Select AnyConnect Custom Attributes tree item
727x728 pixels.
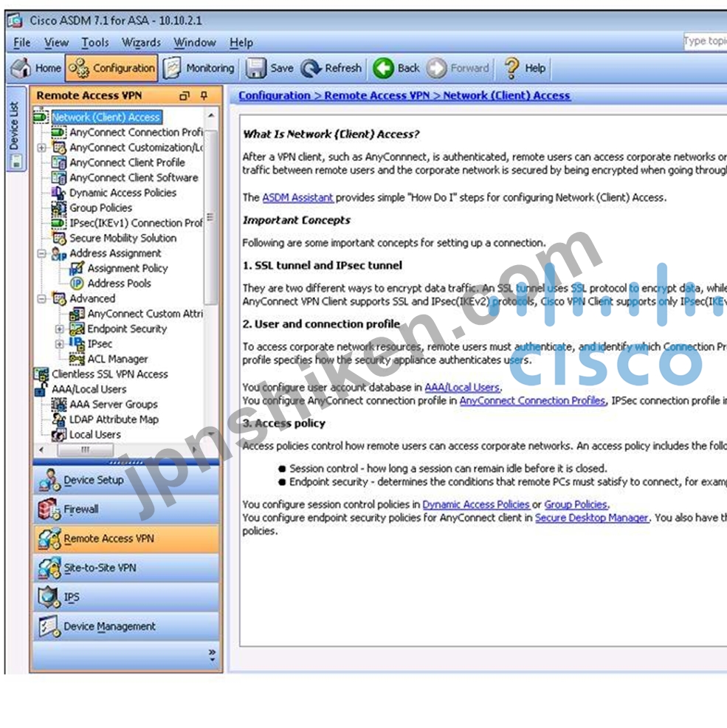click(x=145, y=314)
